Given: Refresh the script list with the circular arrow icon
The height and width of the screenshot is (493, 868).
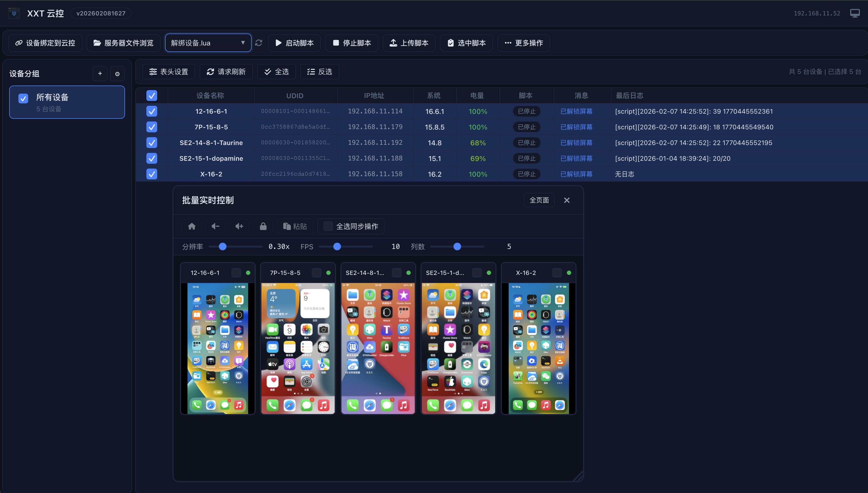Looking at the screenshot, I should 259,43.
